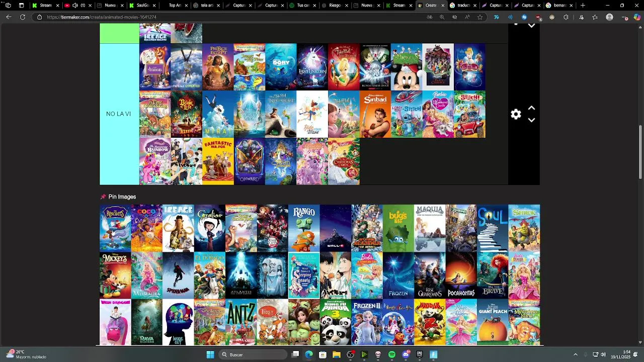The image size is (644, 362).
Task: Move NO LA VI tier down
Action: 531,120
